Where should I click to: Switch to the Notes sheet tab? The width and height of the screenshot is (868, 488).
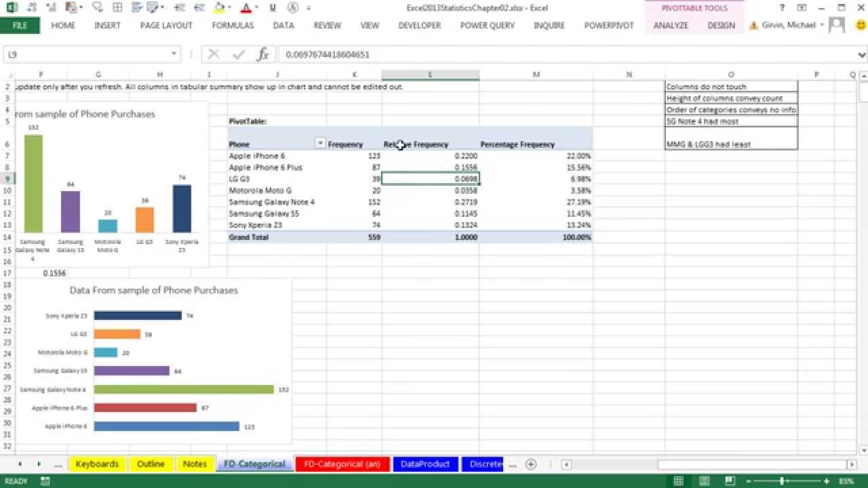195,464
